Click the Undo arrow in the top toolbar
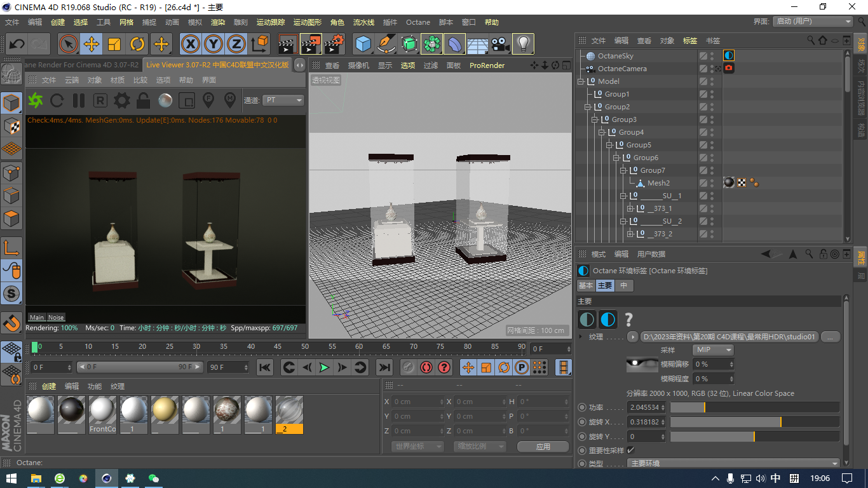 click(x=17, y=44)
